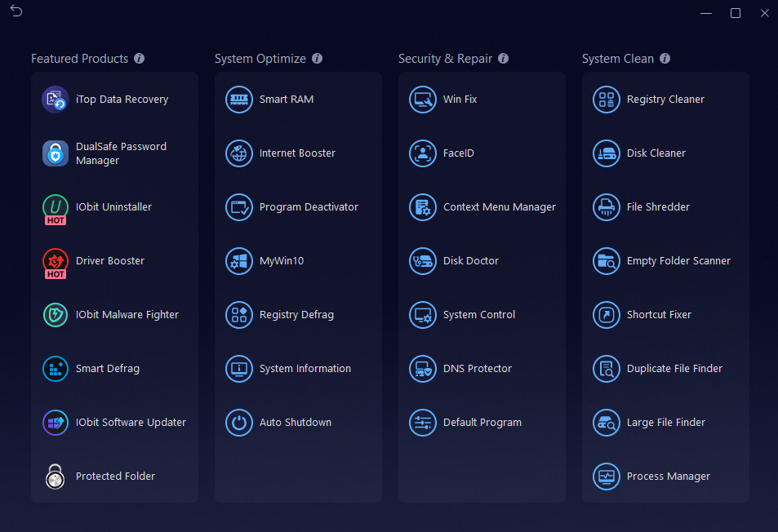Maximize the toolbox window
Image resolution: width=778 pixels, height=532 pixels.
[x=736, y=13]
